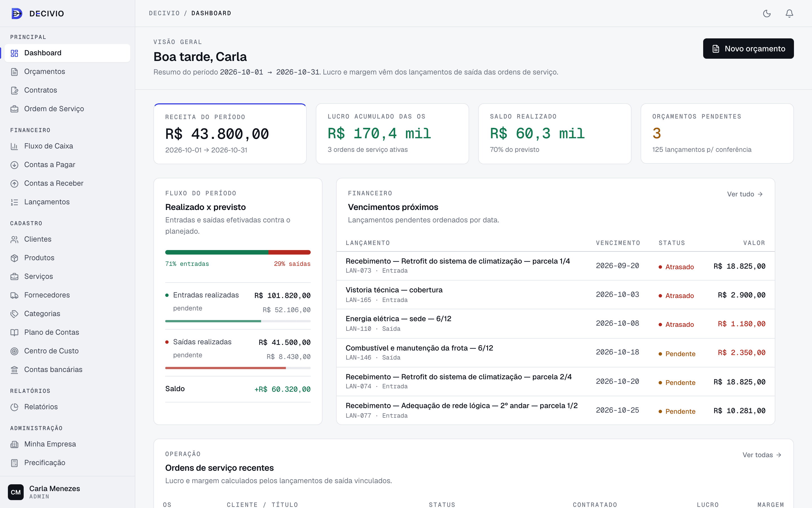Click the Decivio logo icon
This screenshot has width=812, height=508.
coord(17,14)
